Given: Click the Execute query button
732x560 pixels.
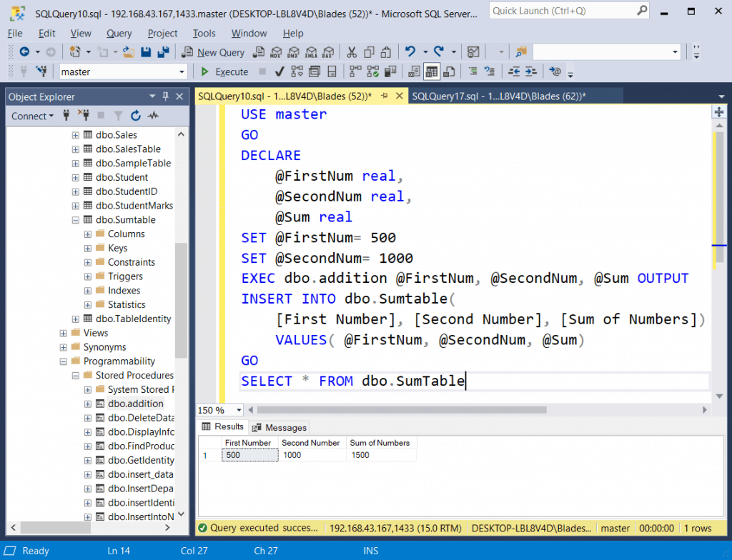Looking at the screenshot, I should [225, 71].
